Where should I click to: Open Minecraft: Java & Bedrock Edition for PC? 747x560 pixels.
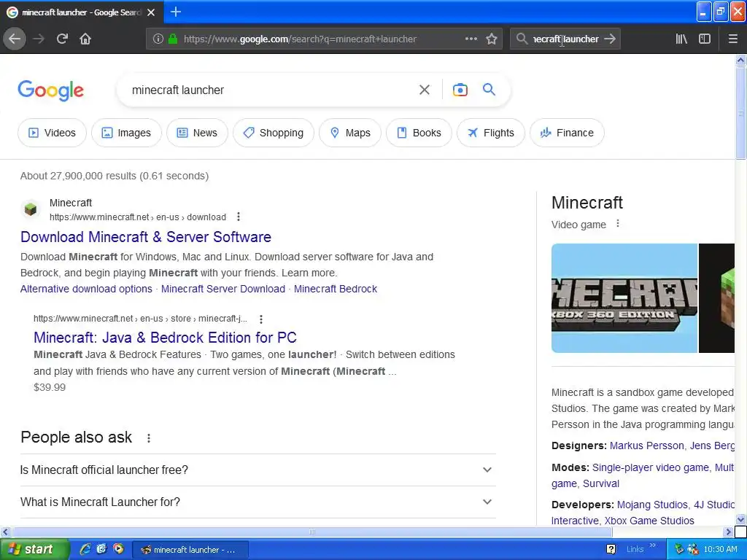click(x=165, y=338)
